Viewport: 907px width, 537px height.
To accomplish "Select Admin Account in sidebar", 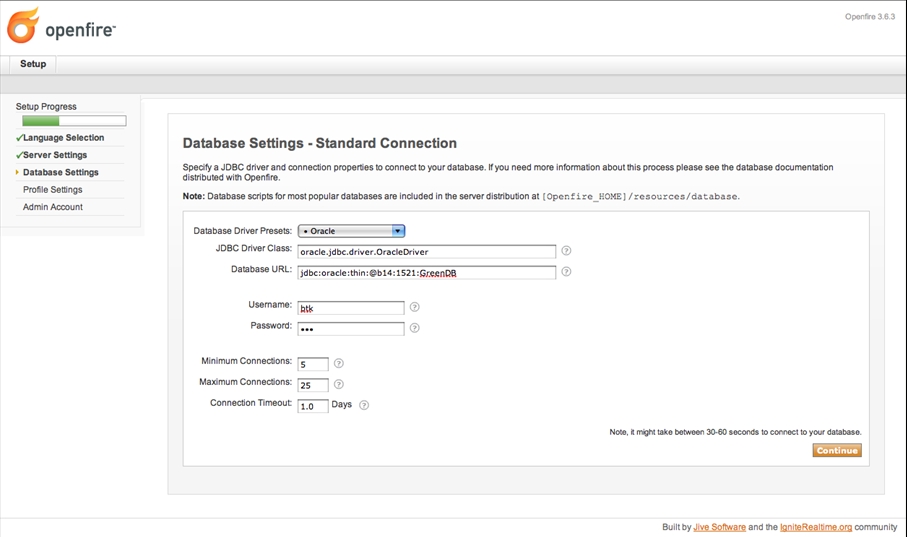I will tap(53, 207).
